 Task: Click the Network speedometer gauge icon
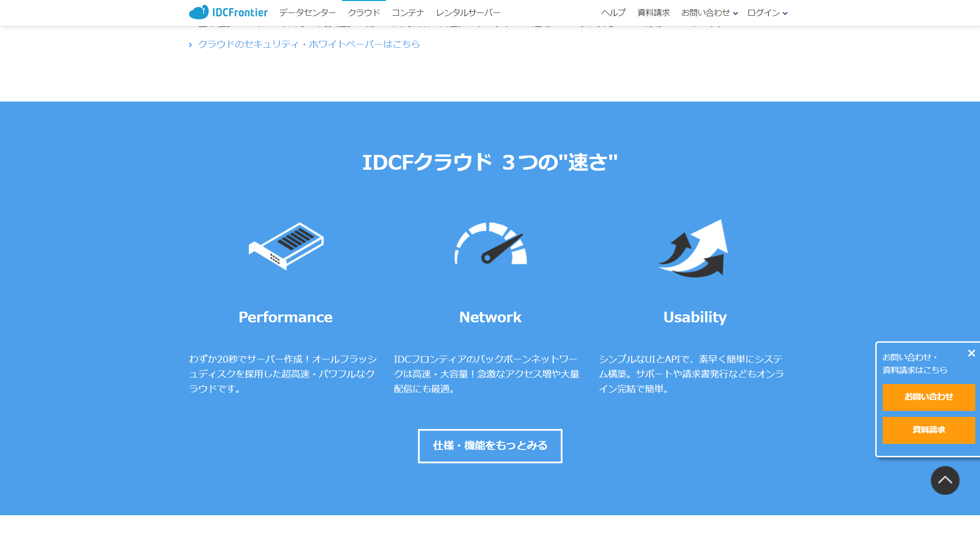(490, 244)
